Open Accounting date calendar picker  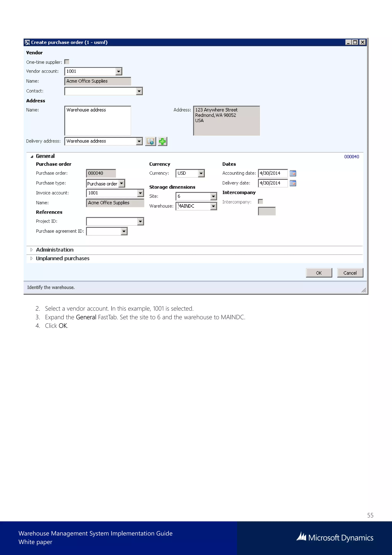[x=293, y=173]
